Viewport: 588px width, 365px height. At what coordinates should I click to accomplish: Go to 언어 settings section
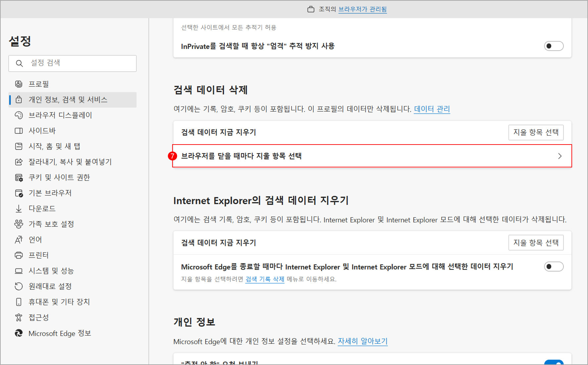click(35, 240)
